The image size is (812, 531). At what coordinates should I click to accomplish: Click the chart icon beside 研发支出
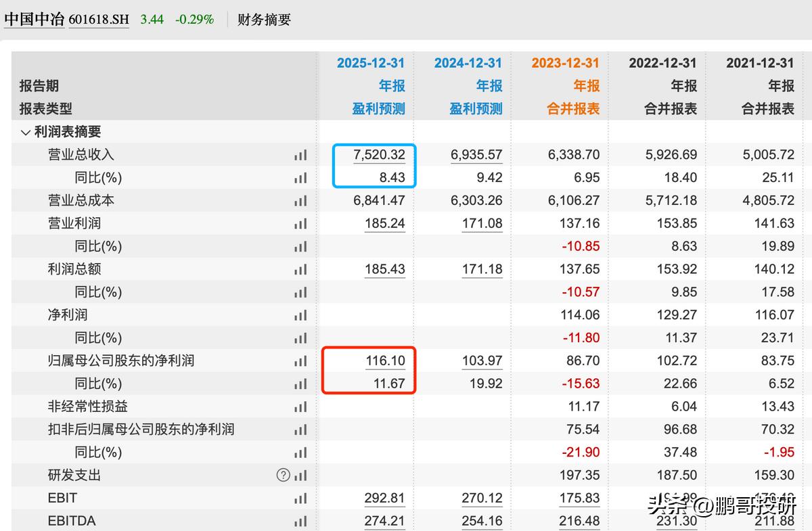(x=300, y=475)
